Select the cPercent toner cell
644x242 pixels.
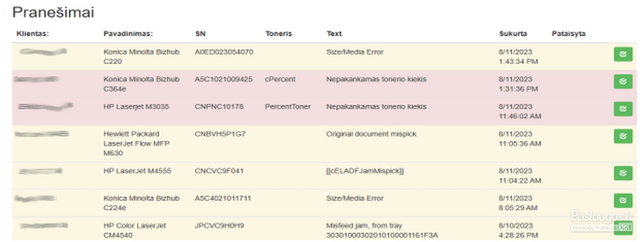[280, 79]
